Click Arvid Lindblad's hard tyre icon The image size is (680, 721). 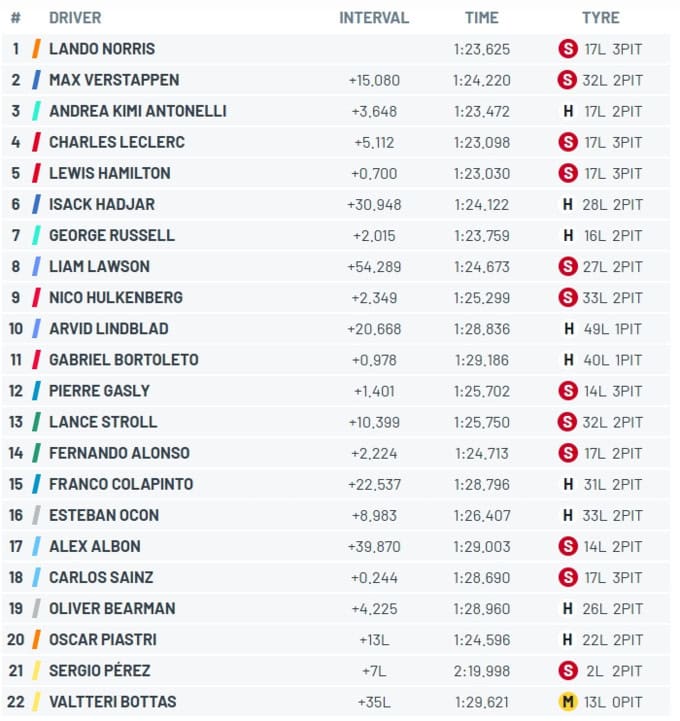pos(569,328)
